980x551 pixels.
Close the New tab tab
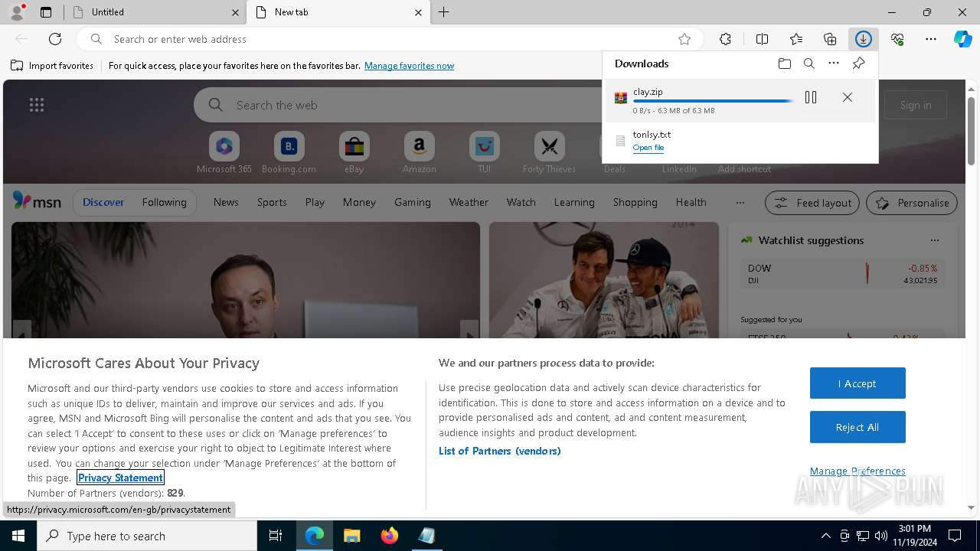(418, 12)
